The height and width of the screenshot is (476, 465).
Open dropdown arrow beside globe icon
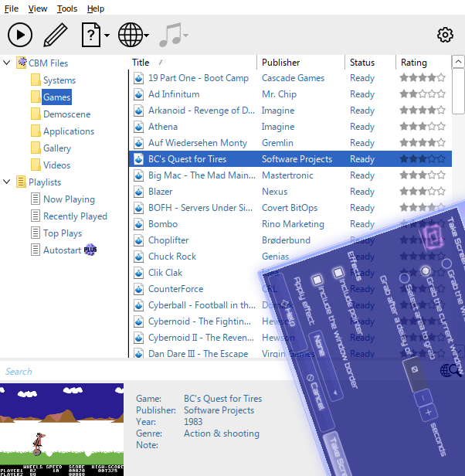[x=146, y=36]
